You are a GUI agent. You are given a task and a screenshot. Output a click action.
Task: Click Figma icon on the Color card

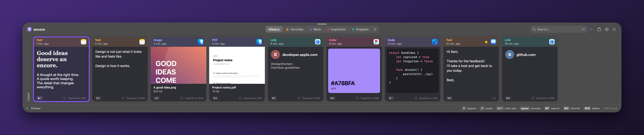376,42
